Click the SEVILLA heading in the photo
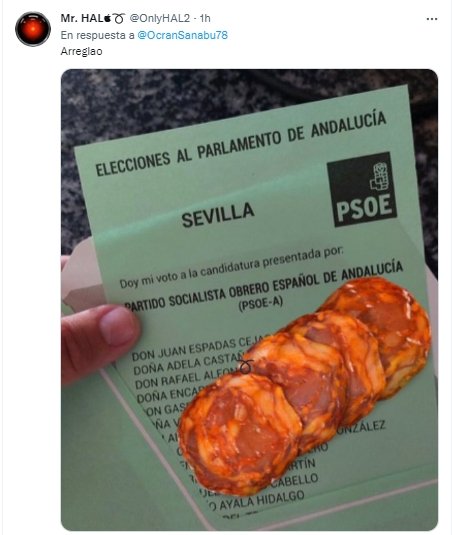The height and width of the screenshot is (535, 452). tap(218, 214)
